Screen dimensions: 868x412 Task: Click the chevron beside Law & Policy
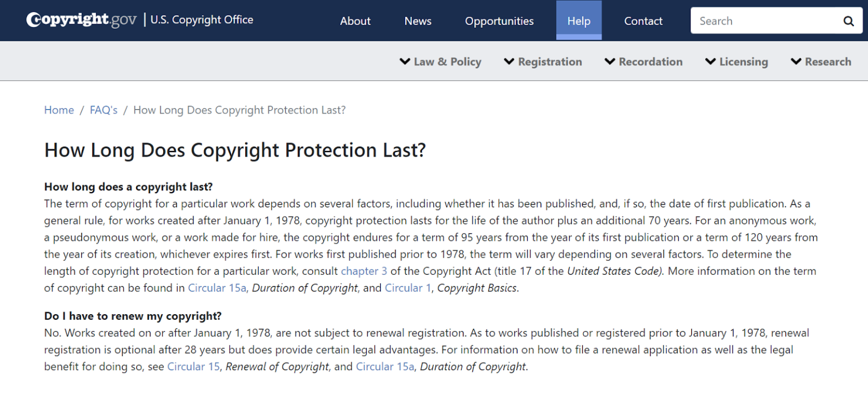(x=405, y=61)
